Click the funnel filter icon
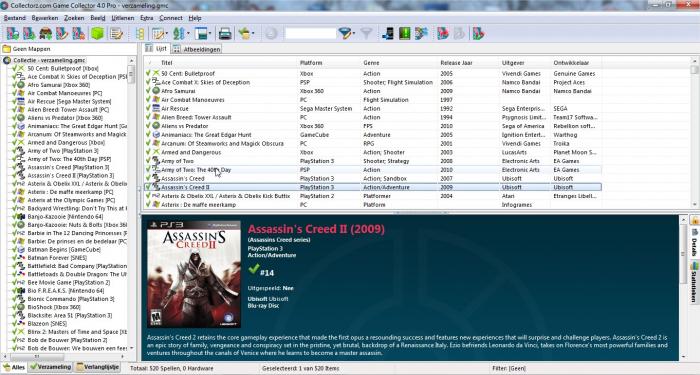700x375 pixels. coord(366,33)
